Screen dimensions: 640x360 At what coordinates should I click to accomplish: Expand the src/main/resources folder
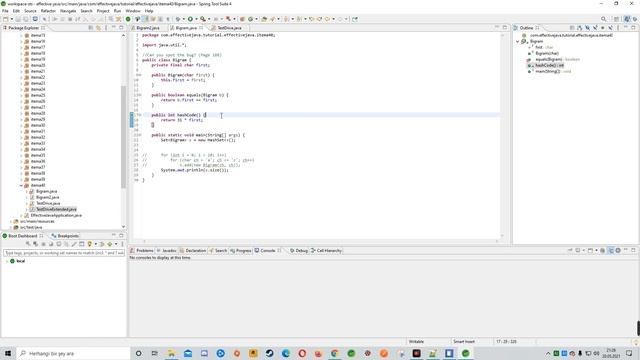[x=11, y=221]
